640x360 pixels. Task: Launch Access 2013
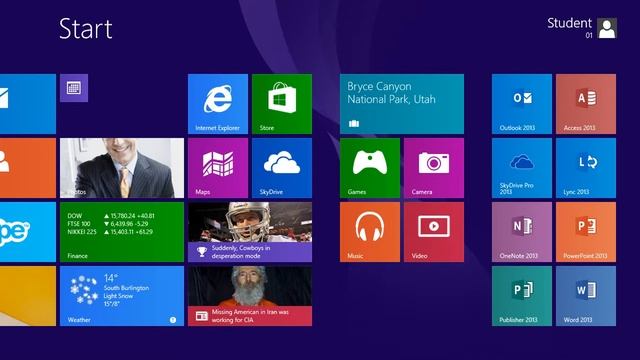pyautogui.click(x=586, y=104)
